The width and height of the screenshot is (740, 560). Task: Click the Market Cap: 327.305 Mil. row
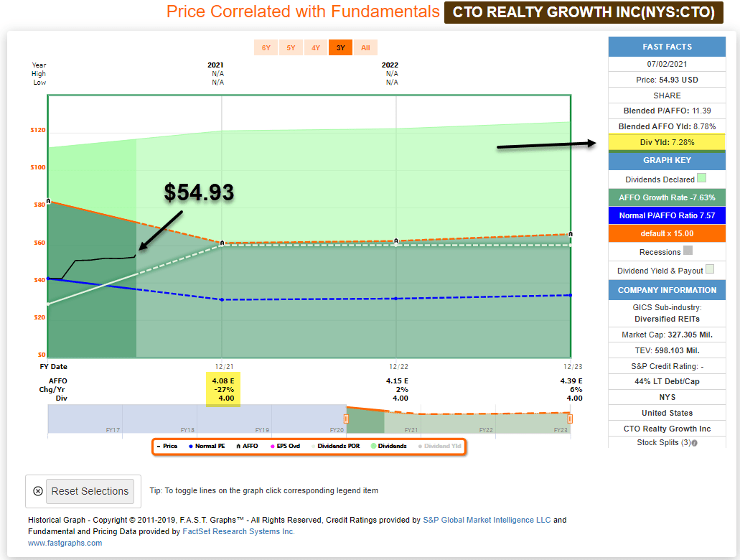[667, 335]
